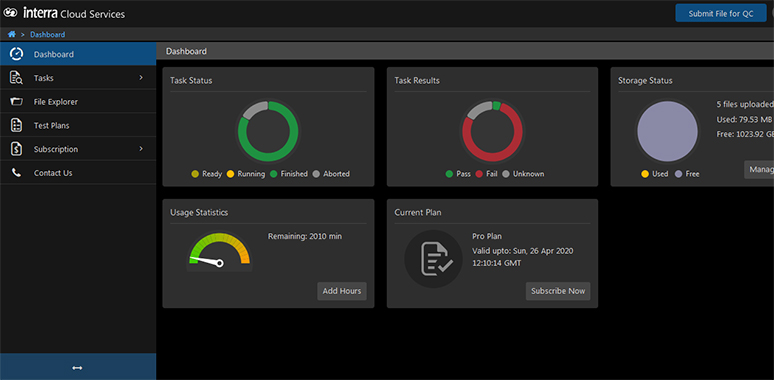Click the Add Hours button

[342, 291]
